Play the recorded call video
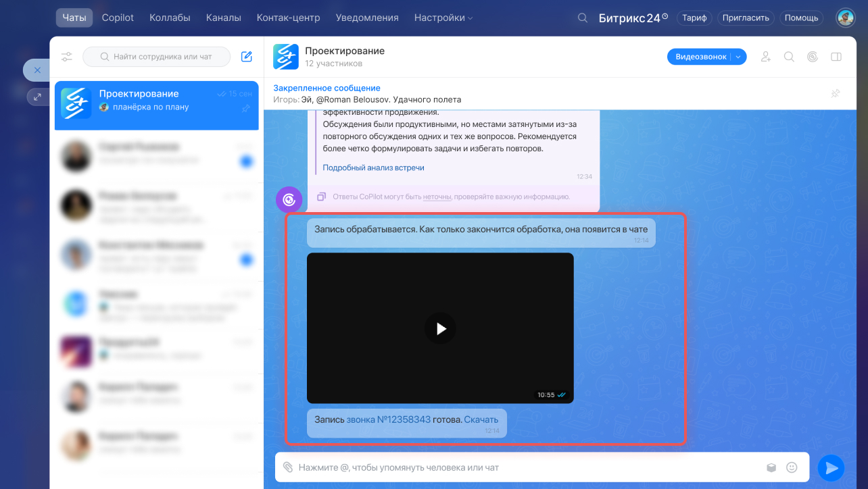The height and width of the screenshot is (489, 868). (x=440, y=328)
